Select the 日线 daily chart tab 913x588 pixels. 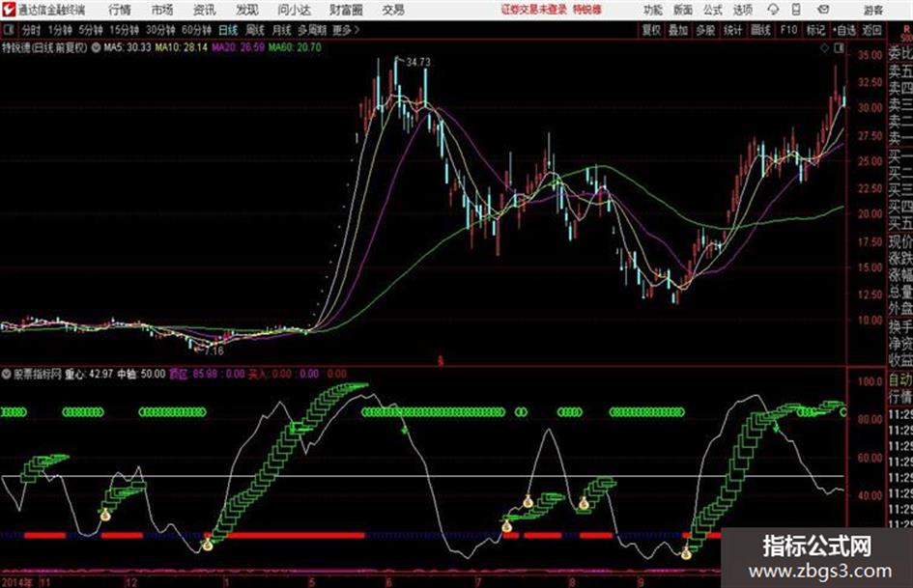coord(228,30)
